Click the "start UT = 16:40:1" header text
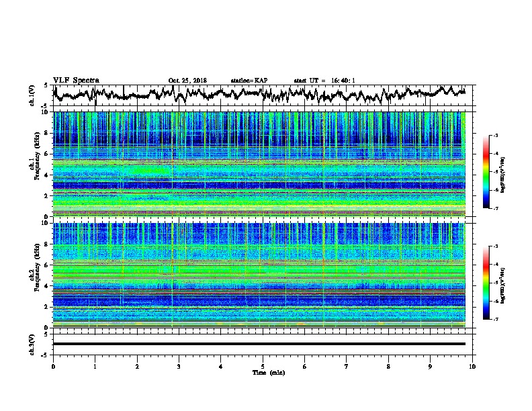Viewport: 532px width, 411px height. tap(324, 81)
